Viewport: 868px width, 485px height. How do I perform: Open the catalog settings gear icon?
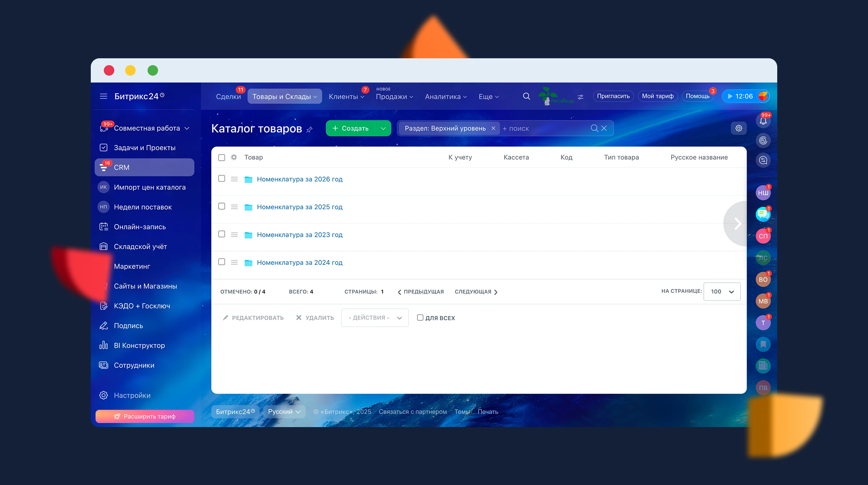click(x=739, y=128)
